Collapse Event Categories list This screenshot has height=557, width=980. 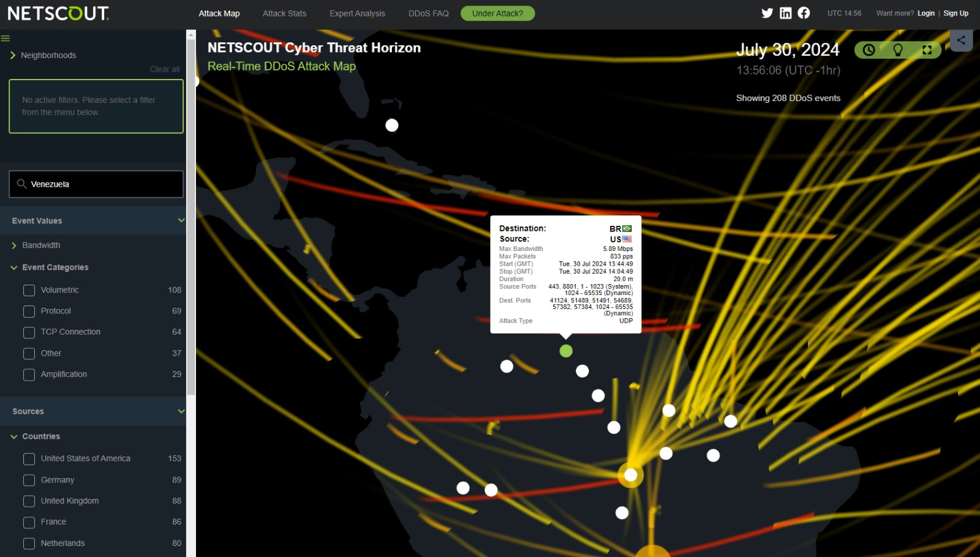(13, 267)
